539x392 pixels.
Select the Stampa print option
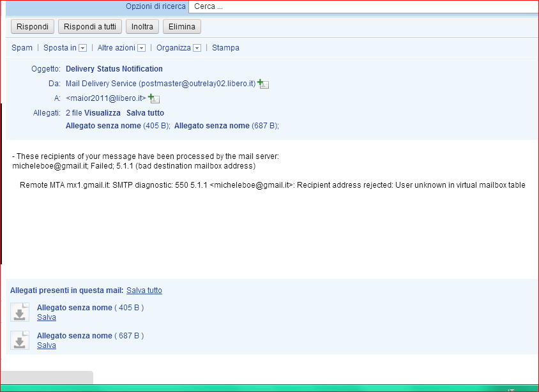(225, 48)
